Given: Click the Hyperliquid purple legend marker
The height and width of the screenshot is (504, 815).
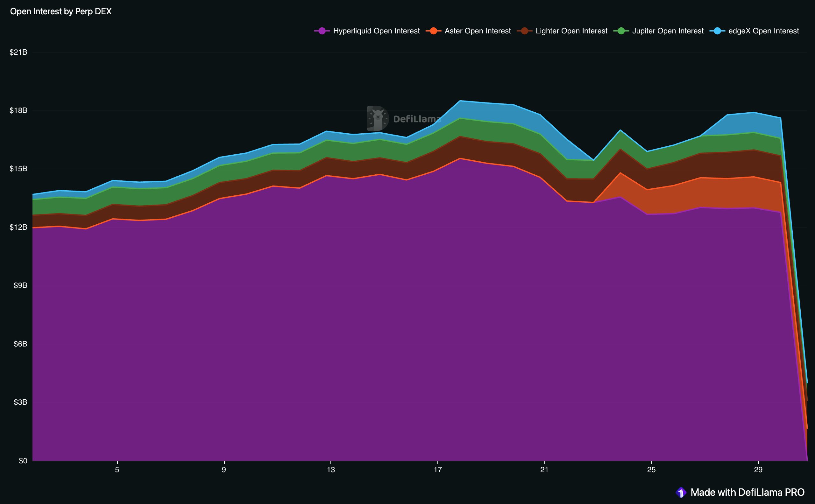Looking at the screenshot, I should [x=322, y=31].
